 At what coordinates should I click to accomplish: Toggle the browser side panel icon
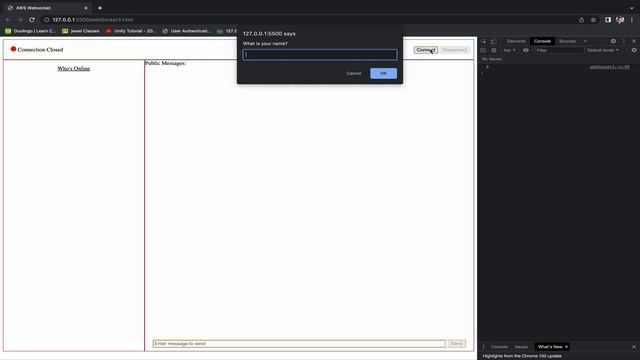(x=608, y=20)
